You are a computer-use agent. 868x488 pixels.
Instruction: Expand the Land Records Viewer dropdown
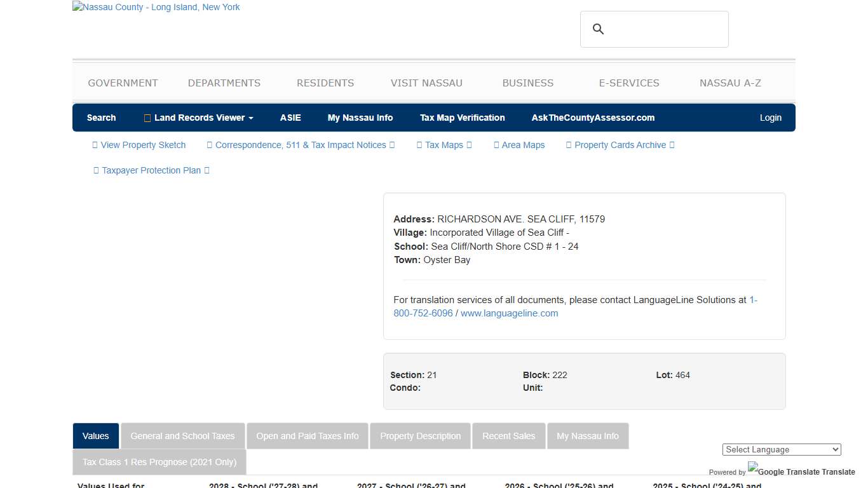[x=198, y=118]
